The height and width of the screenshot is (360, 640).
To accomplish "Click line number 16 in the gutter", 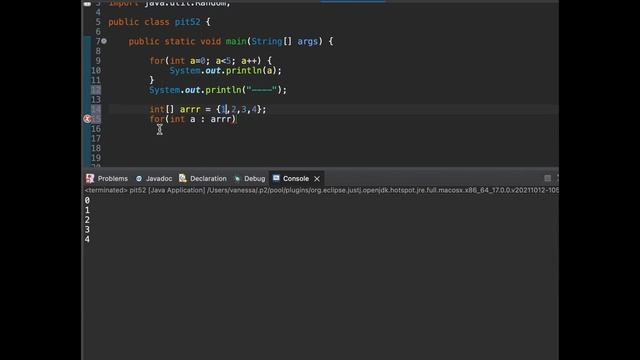I will [x=96, y=129].
